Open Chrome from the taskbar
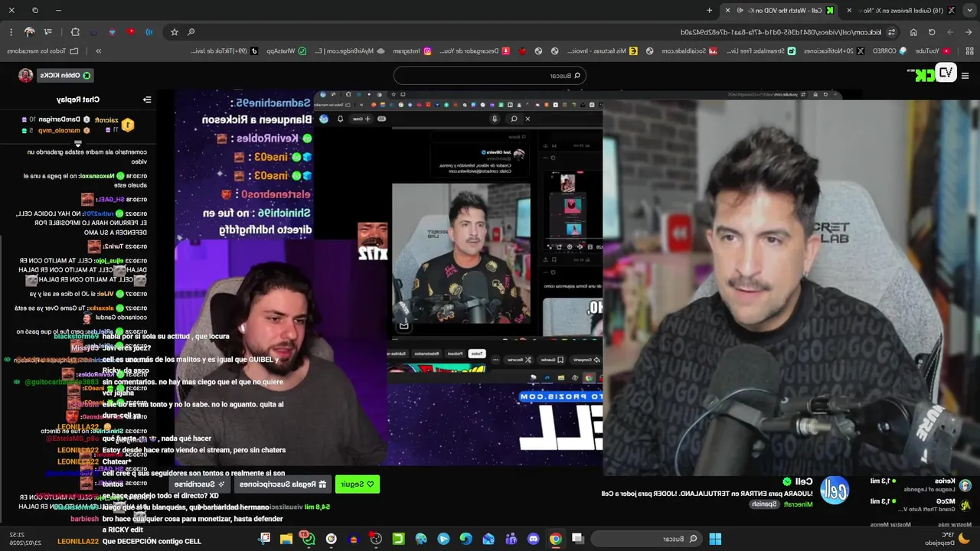 point(556,539)
